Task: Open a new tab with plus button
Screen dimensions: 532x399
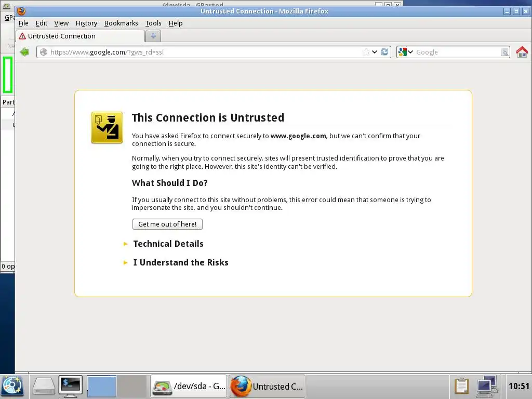Action: click(x=153, y=36)
